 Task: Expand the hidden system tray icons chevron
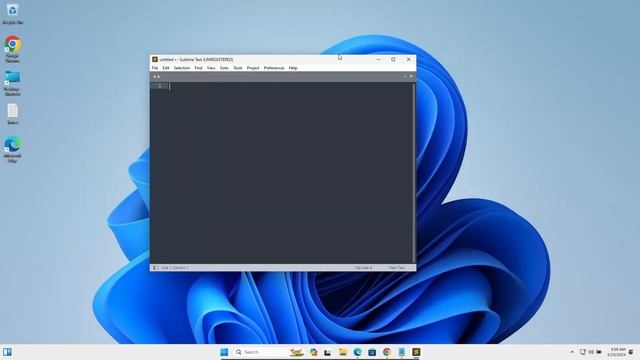572,352
